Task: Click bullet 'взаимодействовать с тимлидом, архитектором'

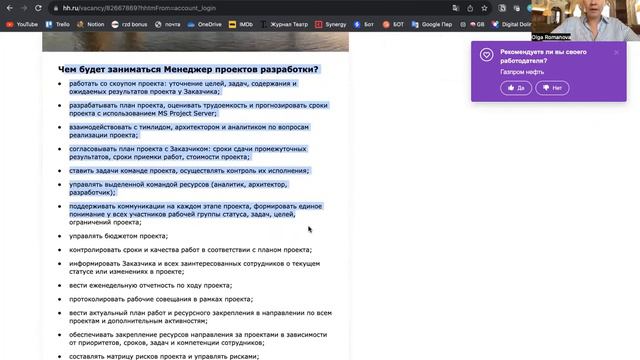Action: coord(189,131)
